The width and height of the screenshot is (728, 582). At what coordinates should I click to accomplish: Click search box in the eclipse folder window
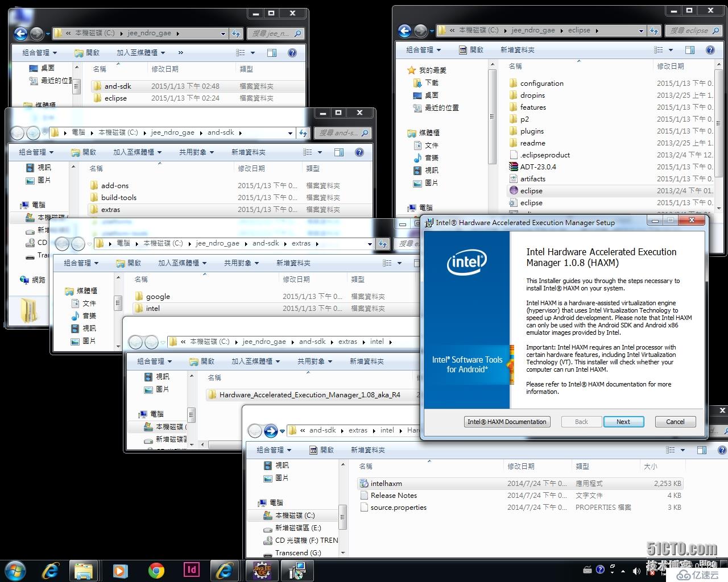693,31
